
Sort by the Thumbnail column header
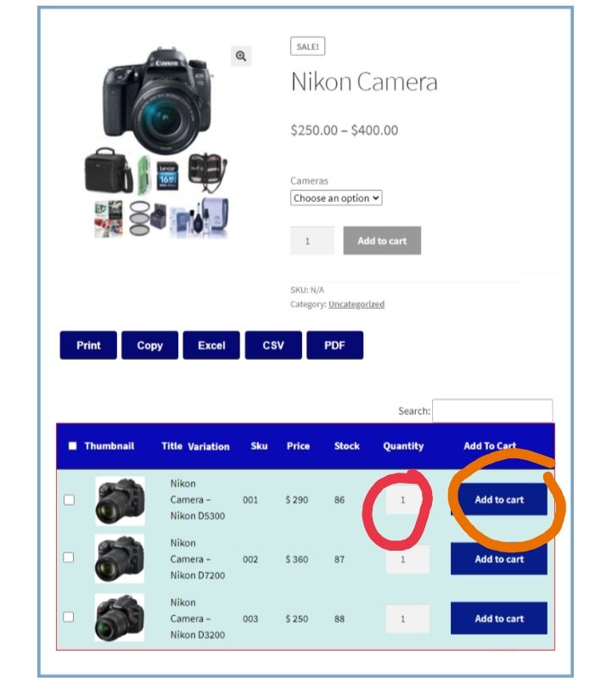tap(110, 446)
